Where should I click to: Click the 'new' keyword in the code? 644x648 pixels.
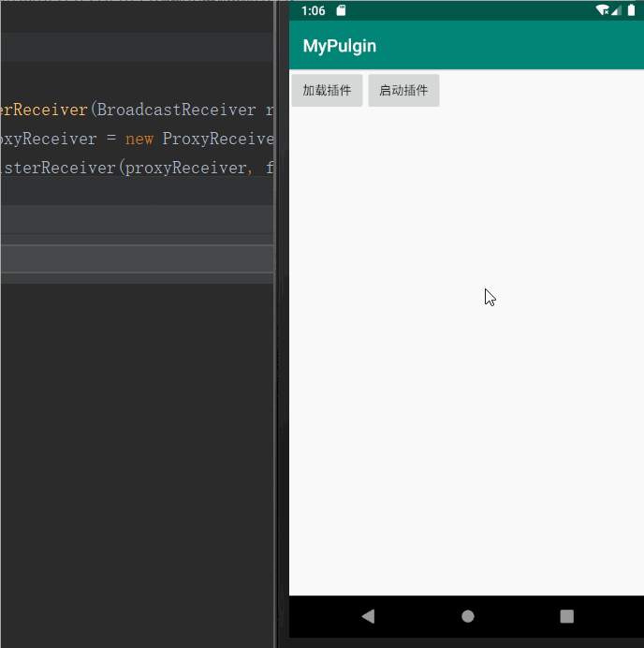click(139, 139)
